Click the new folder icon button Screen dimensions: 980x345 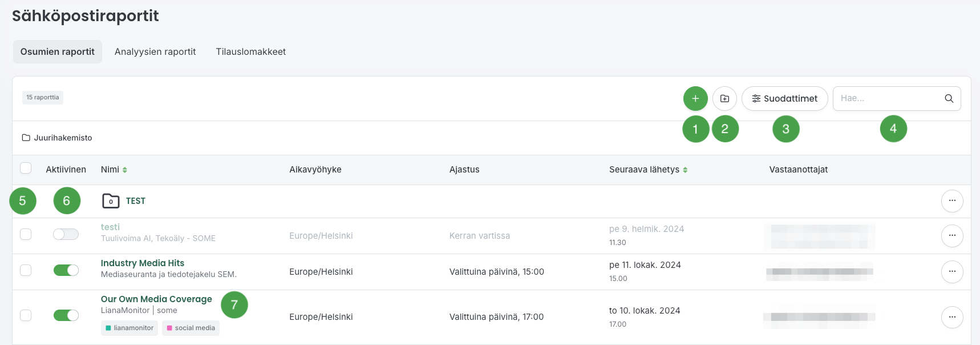pyautogui.click(x=724, y=99)
